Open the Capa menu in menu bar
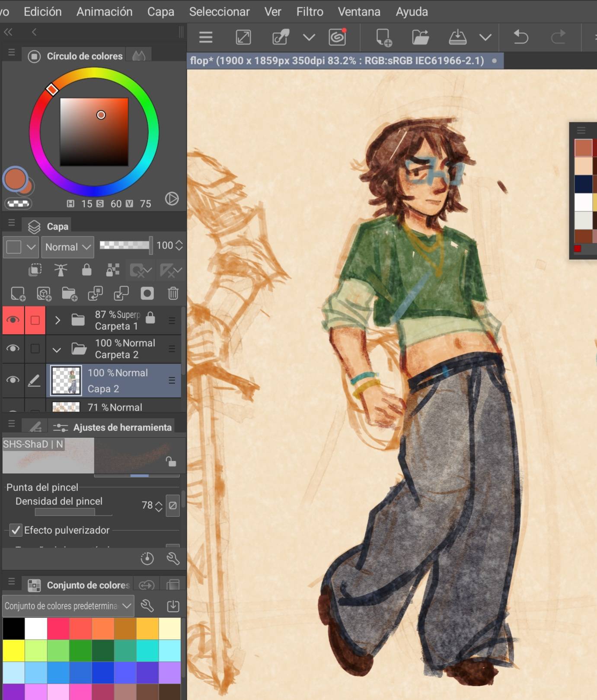 pos(161,12)
